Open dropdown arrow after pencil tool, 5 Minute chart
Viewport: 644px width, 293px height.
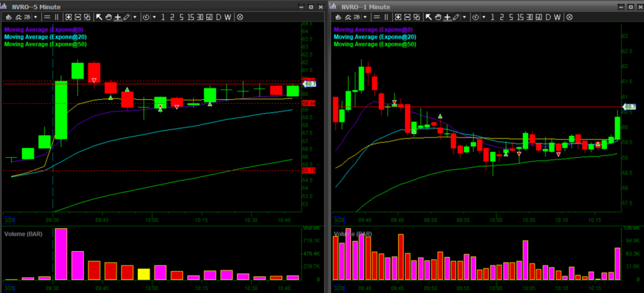(x=135, y=17)
